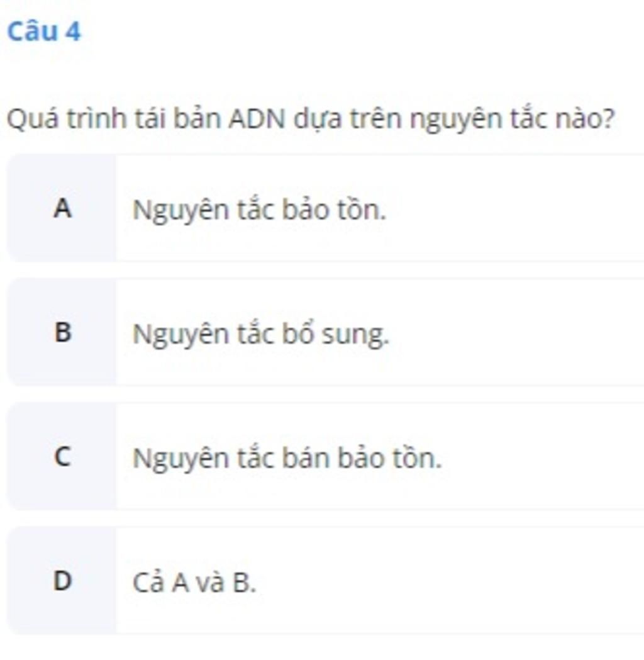
Task: Choose option text "Cả A và B."
Action: [x=194, y=583]
